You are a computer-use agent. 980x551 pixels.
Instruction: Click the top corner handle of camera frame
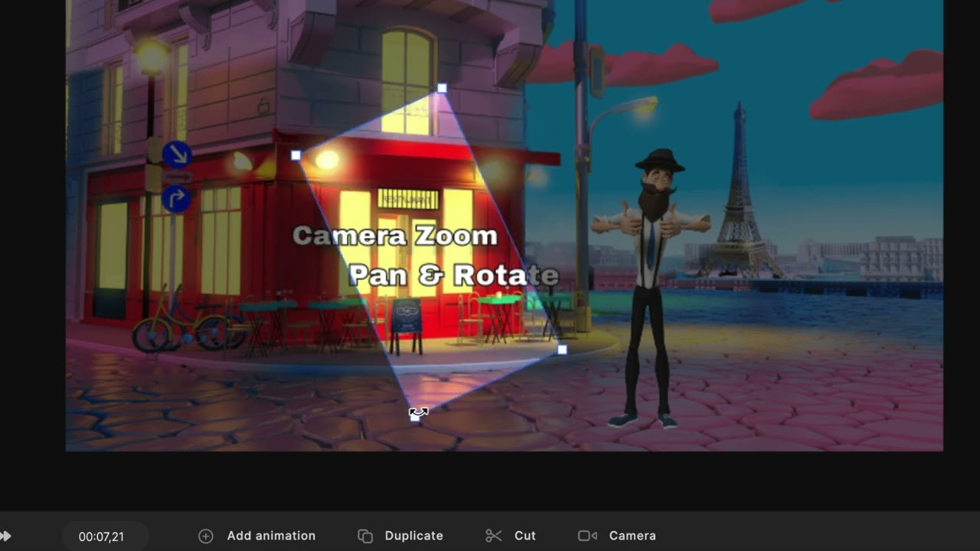pyautogui.click(x=442, y=89)
